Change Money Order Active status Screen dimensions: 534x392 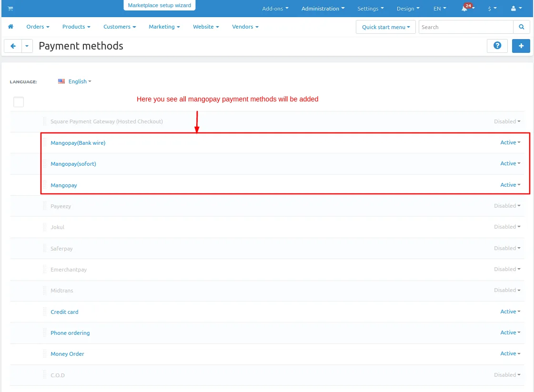510,353
